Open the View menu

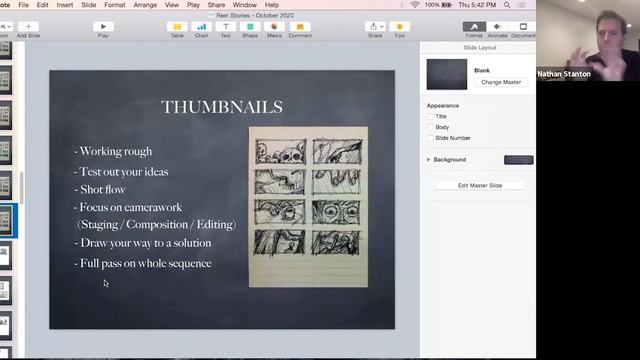(x=172, y=5)
